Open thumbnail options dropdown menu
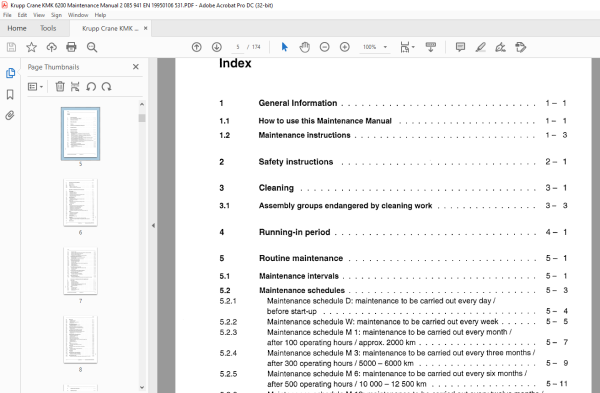Screen dimensions: 600x393 (35, 87)
